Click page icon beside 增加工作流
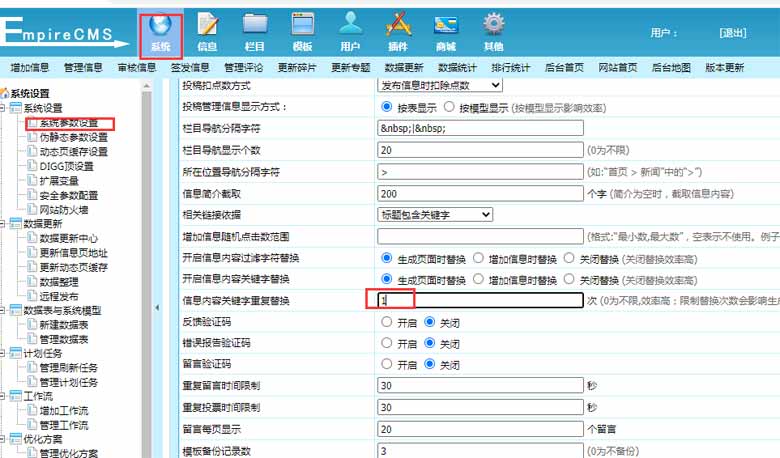 click(x=32, y=411)
